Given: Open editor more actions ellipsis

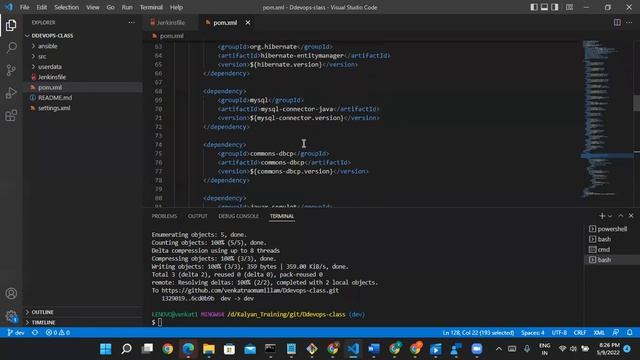Looking at the screenshot, I should (629, 22).
